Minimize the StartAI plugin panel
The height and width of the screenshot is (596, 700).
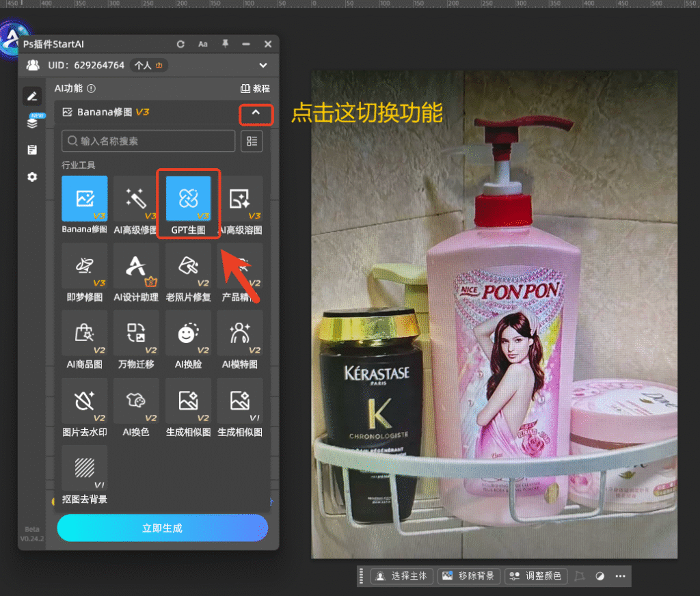[x=246, y=44]
